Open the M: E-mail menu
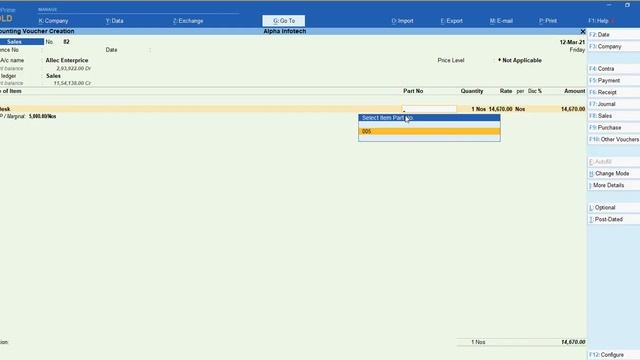640x360 pixels. point(501,21)
